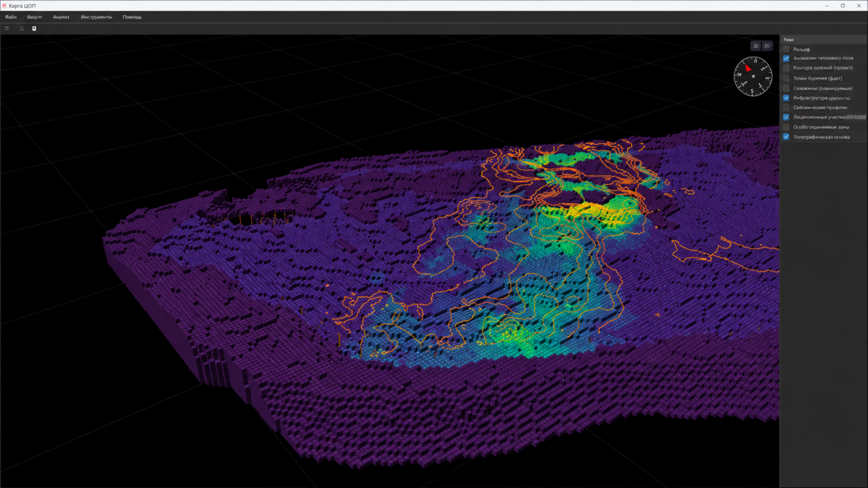The height and width of the screenshot is (488, 868).
Task: Click the red compass needle arrow
Action: [748, 68]
